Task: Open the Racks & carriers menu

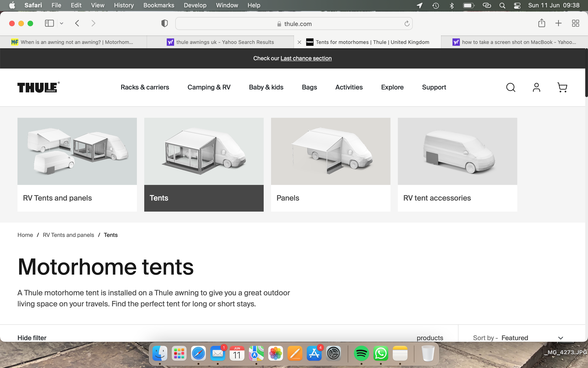Action: point(145,87)
